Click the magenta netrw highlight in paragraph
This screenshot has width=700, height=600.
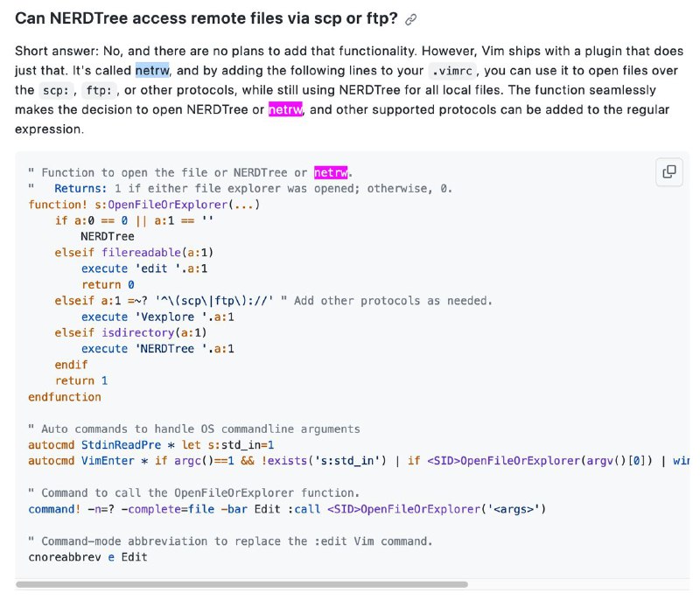(x=286, y=109)
